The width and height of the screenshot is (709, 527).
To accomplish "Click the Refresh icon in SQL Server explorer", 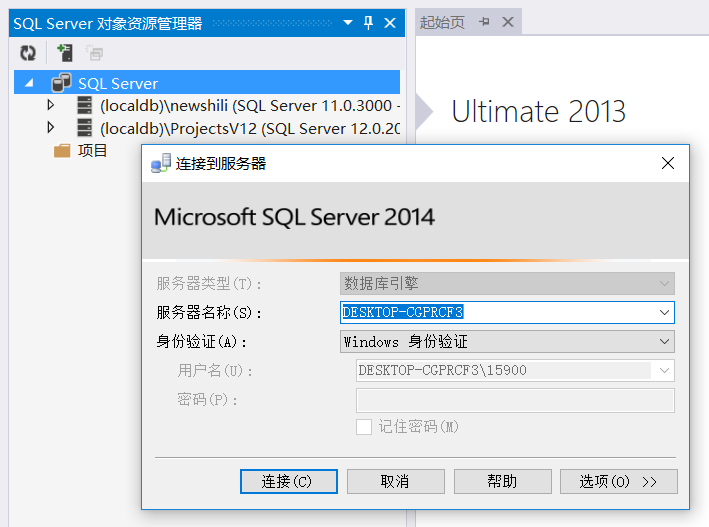I will coord(28,53).
